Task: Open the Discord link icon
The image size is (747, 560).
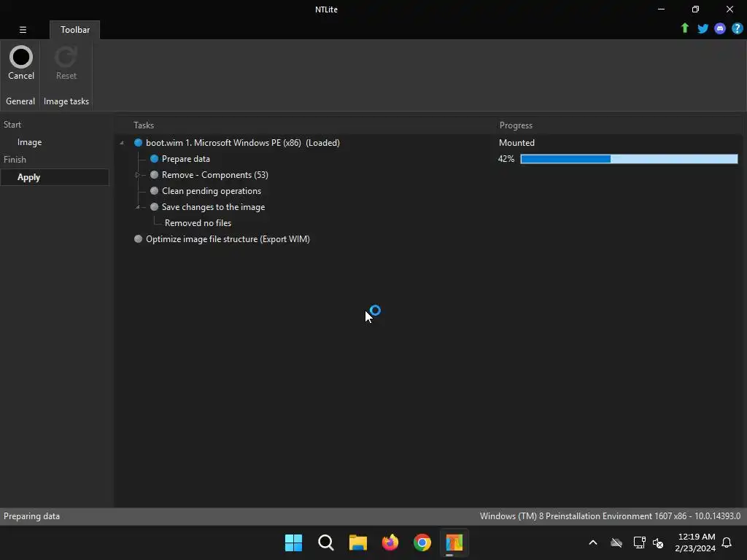Action: (720, 28)
